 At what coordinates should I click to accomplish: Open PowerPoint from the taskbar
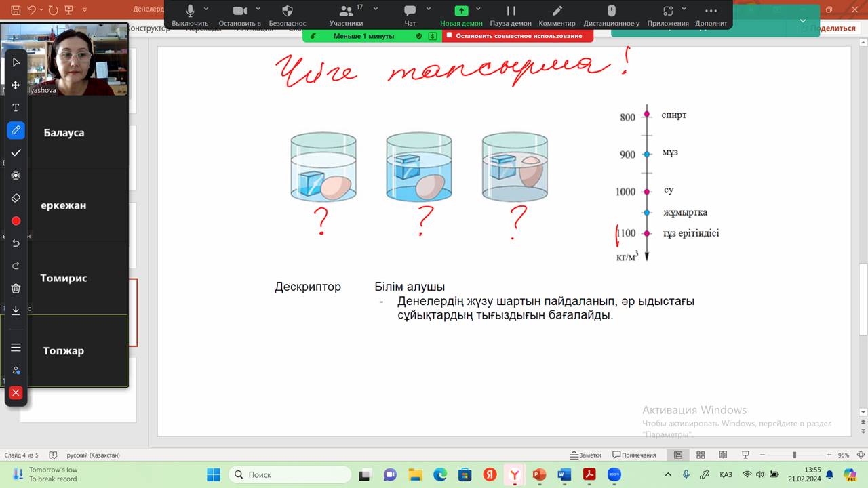pos(539,474)
